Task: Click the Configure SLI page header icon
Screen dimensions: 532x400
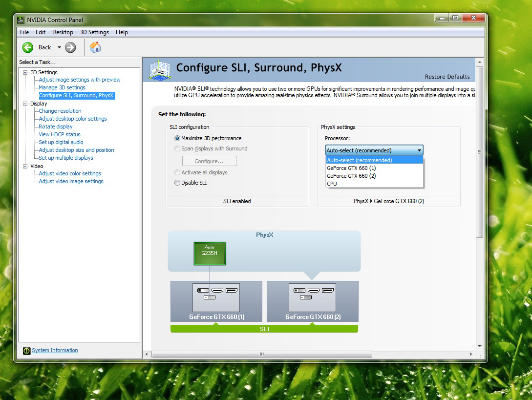Action: [x=160, y=70]
